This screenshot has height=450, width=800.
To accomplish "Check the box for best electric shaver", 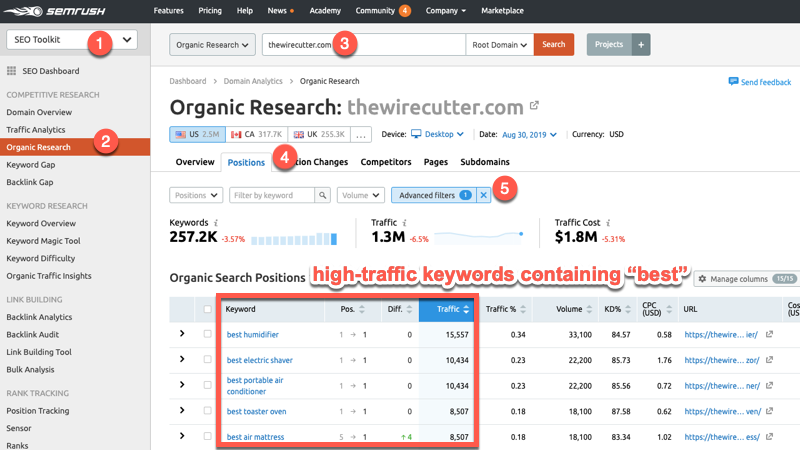I will coord(207,360).
